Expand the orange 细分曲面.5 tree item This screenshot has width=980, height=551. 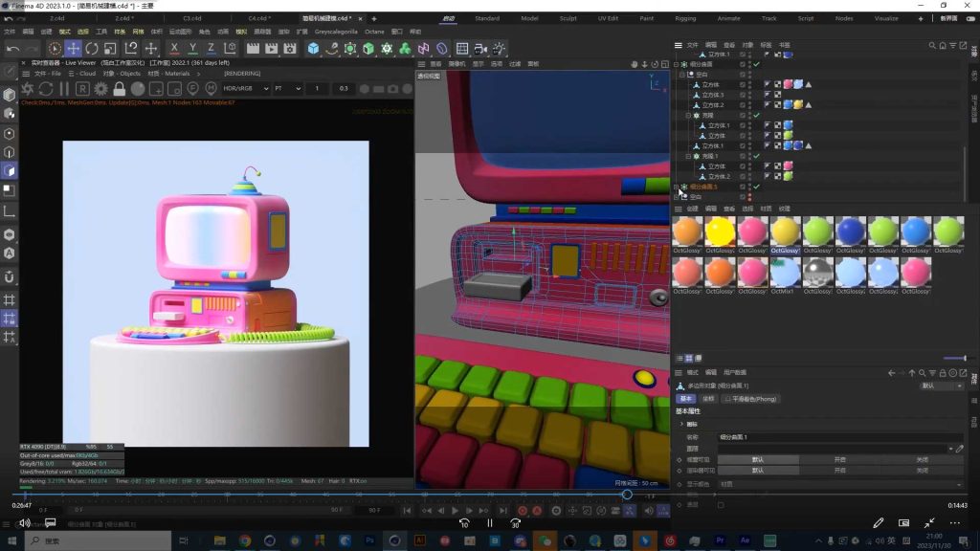(x=677, y=187)
